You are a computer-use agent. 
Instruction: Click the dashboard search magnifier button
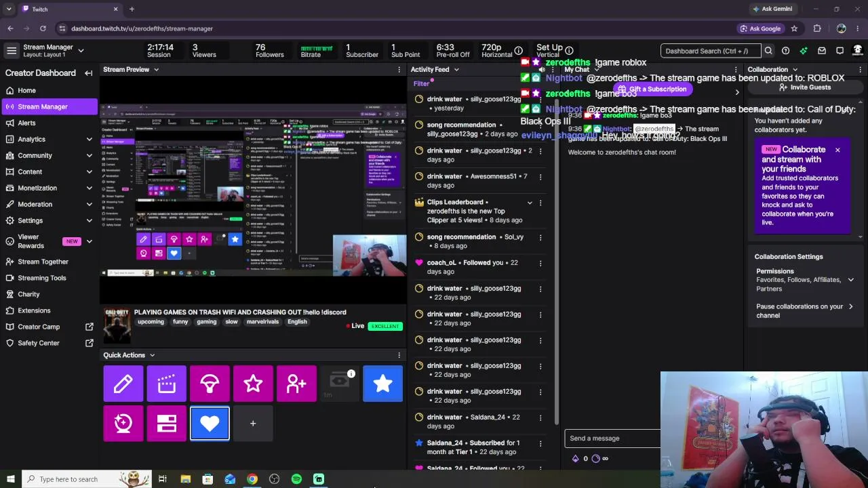pos(768,51)
